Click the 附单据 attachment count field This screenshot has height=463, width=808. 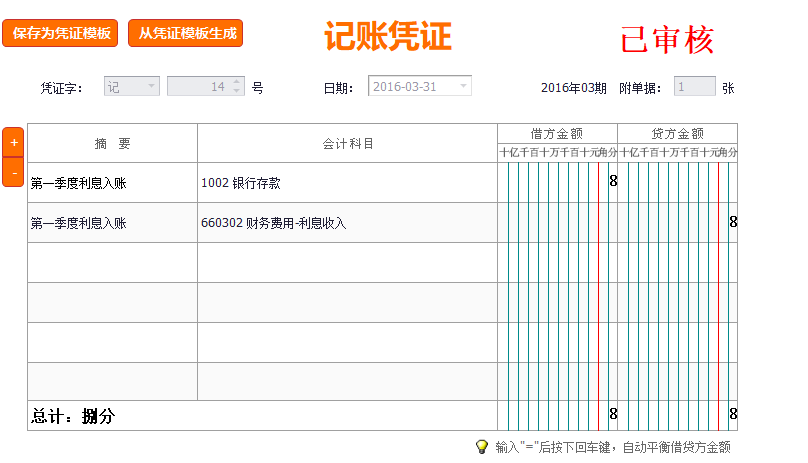pyautogui.click(x=694, y=87)
